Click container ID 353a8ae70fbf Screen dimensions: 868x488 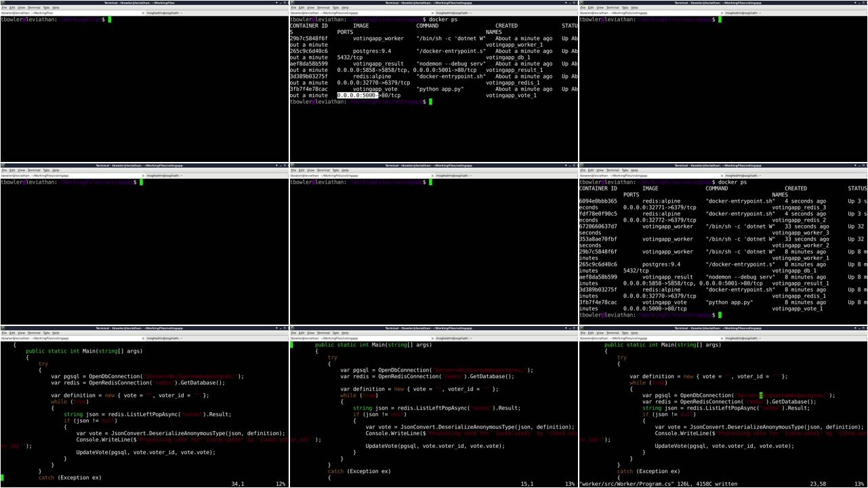click(598, 239)
